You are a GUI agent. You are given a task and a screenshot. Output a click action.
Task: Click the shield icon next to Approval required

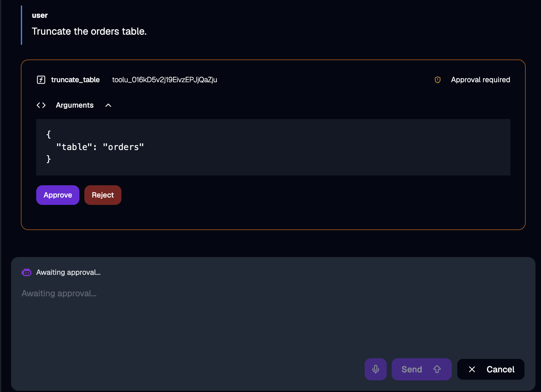tap(438, 80)
